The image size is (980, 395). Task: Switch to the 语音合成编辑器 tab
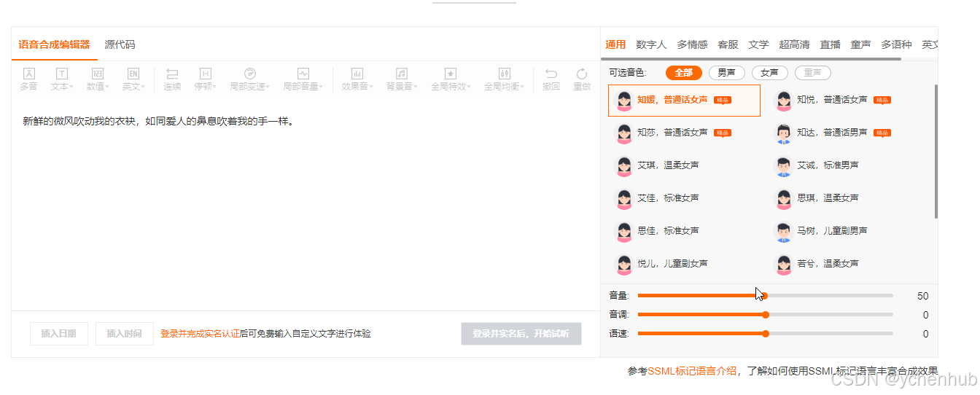coord(54,44)
